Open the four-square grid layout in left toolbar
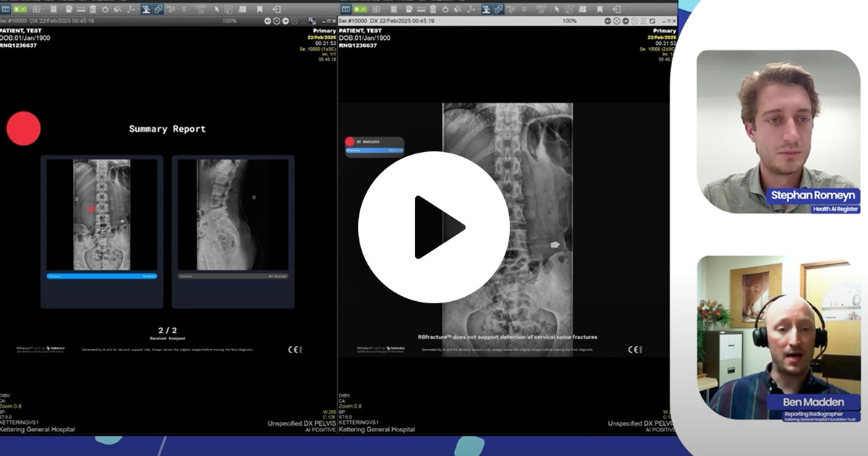This screenshot has width=868, height=456. click(52, 9)
